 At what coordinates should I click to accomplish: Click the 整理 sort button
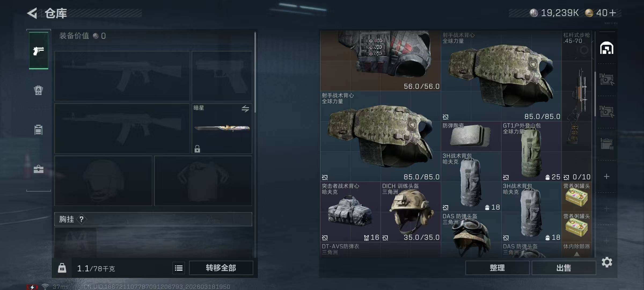click(x=497, y=268)
